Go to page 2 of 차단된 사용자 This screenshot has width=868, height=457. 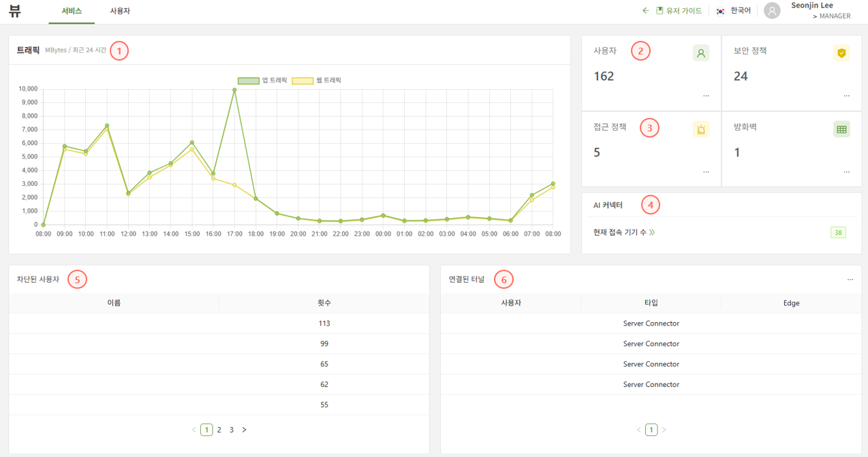point(219,430)
